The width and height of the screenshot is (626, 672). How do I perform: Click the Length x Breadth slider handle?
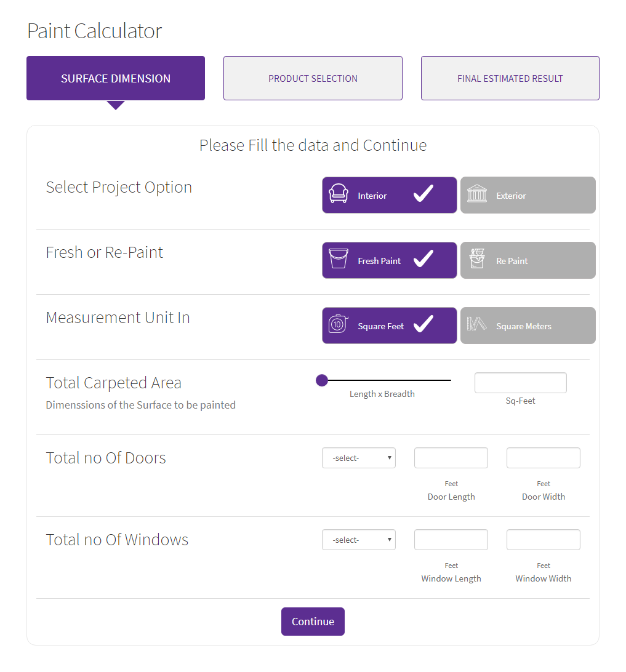coord(322,380)
